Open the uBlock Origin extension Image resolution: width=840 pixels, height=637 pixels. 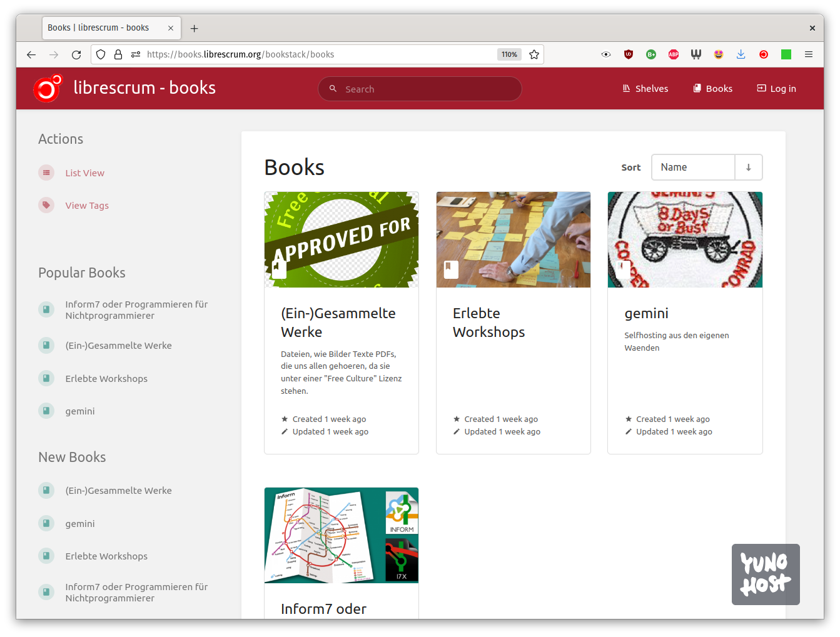629,54
